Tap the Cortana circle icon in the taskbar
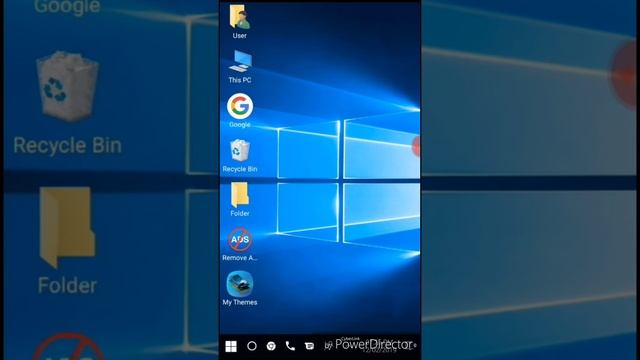 [x=252, y=346]
